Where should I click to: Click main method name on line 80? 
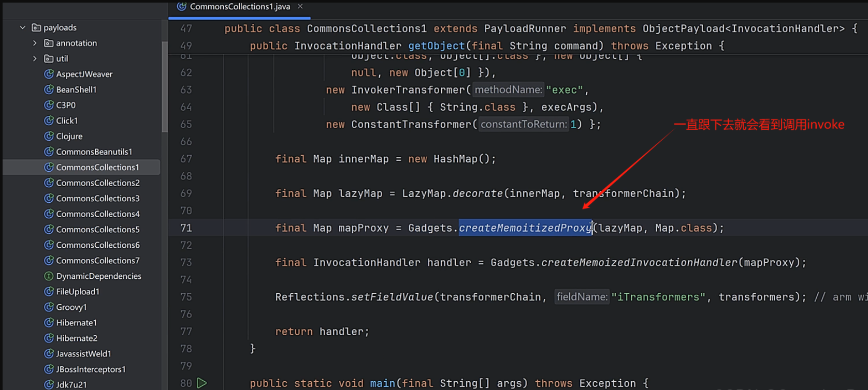pyautogui.click(x=383, y=383)
